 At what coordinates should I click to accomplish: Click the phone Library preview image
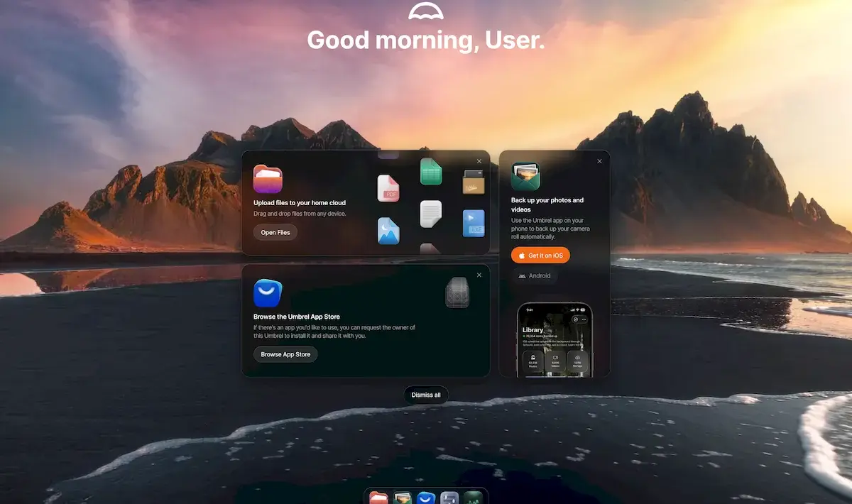click(555, 339)
